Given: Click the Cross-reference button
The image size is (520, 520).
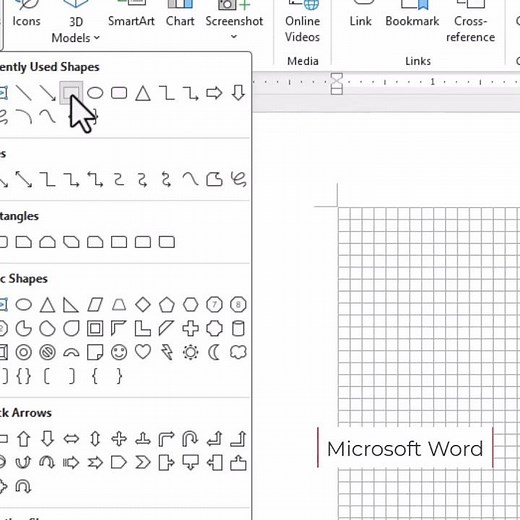Looking at the screenshot, I should [470, 22].
